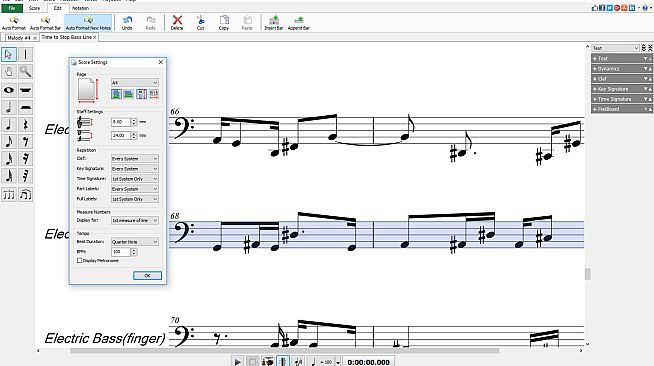Open the page size A4 dropdown

click(x=135, y=83)
